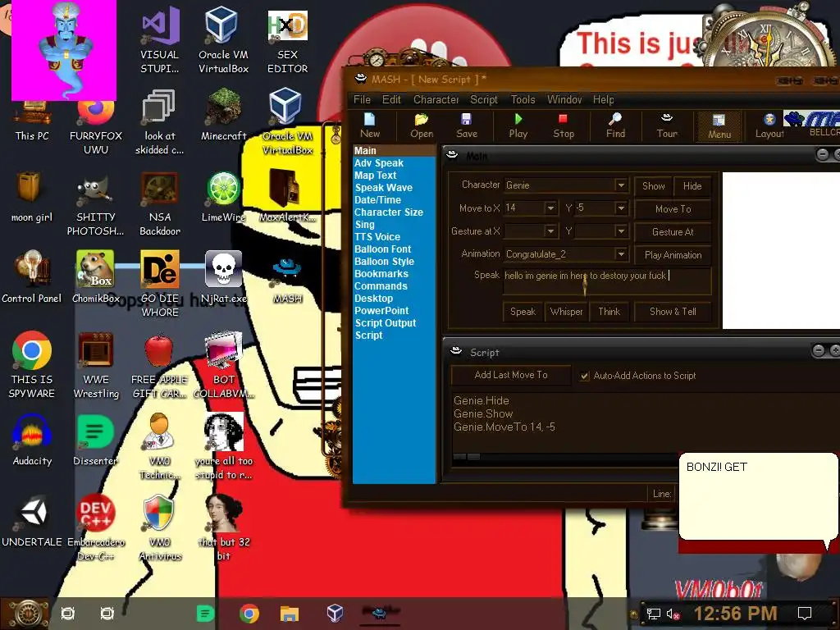Select the LimeWire desktop icon

[223, 197]
